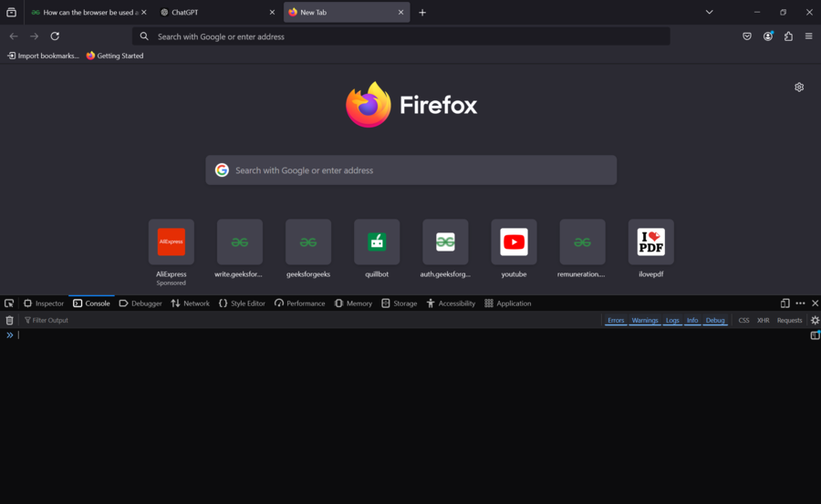The height and width of the screenshot is (504, 821).
Task: Toggle the CSS console filter
Action: tap(743, 320)
